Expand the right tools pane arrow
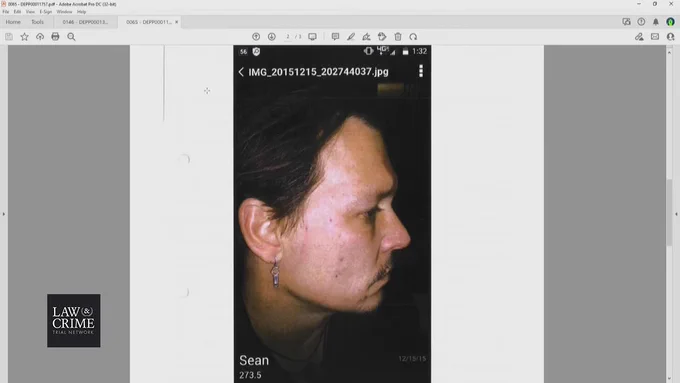This screenshot has height=383, width=680. (676, 214)
